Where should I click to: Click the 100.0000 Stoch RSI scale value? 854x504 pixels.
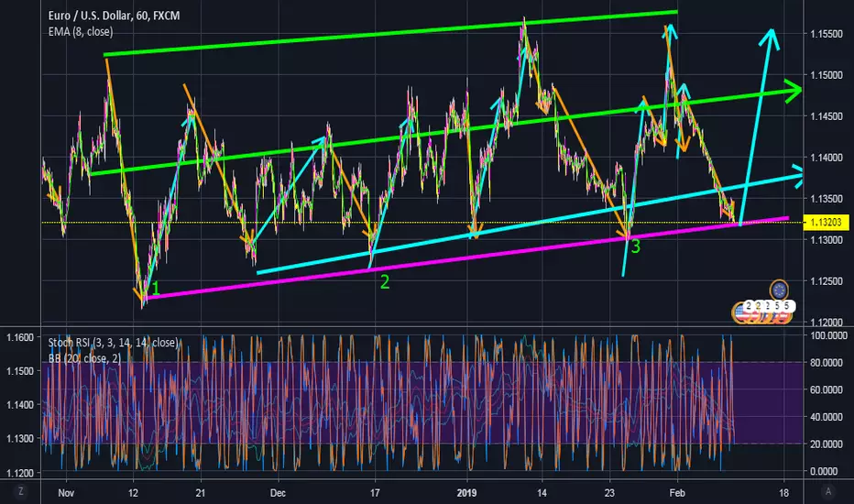coord(827,335)
